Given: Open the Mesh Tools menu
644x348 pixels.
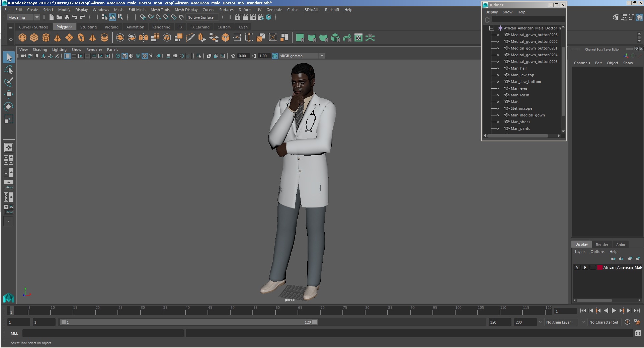Looking at the screenshot, I should pos(160,10).
